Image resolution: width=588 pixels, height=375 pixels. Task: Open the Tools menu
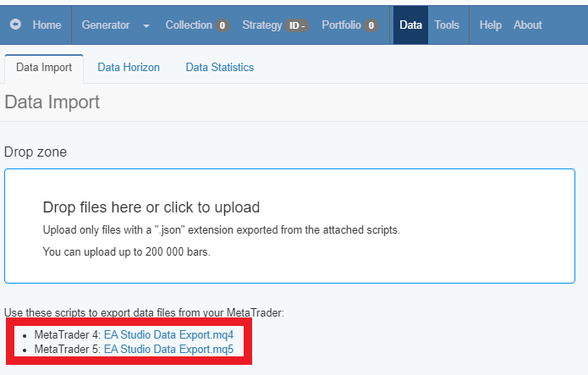(x=447, y=25)
